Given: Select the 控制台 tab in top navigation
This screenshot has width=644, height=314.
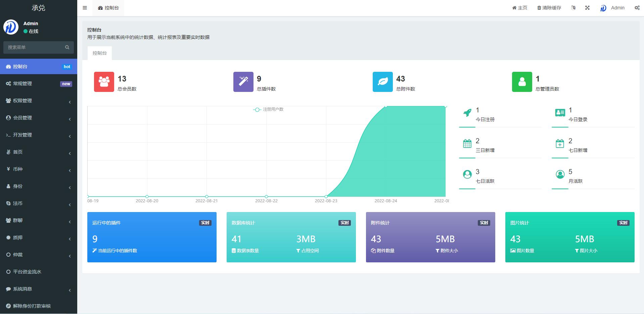Looking at the screenshot, I should pos(108,8).
